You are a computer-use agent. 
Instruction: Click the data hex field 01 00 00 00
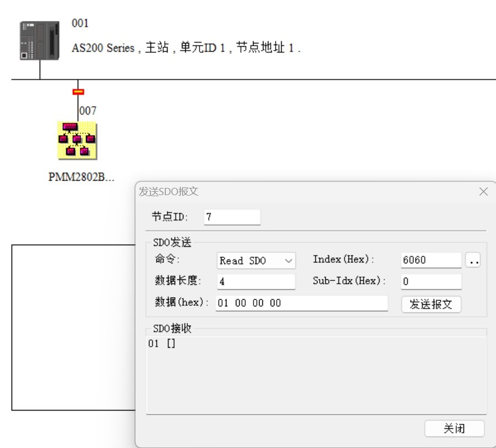click(x=302, y=303)
